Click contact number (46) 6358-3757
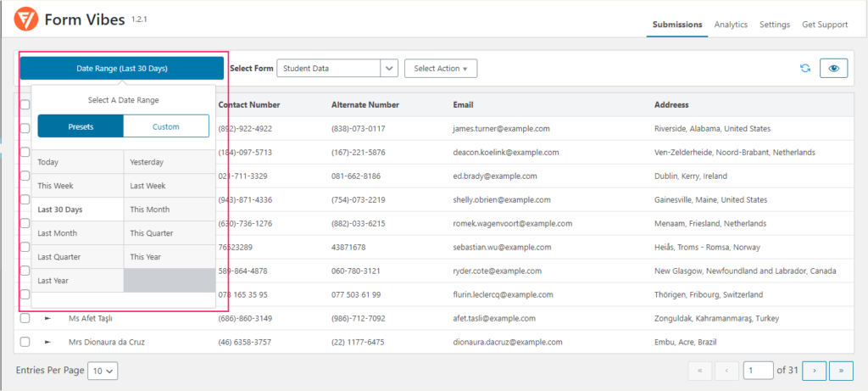Screen dimensions: 868x391 click(x=245, y=343)
